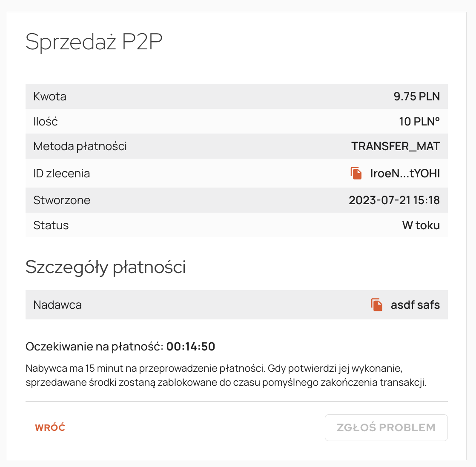Click the Sprzedaż P2P heading
Viewport: 476px width, 467px height.
click(94, 42)
